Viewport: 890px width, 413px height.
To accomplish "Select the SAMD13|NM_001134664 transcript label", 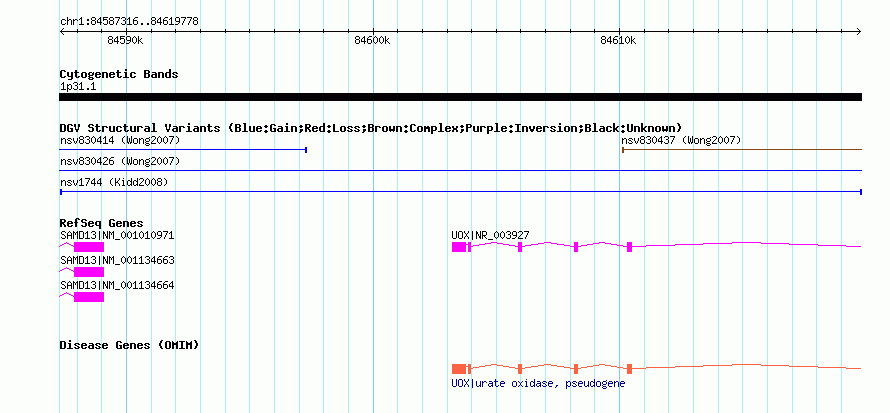I will pyautogui.click(x=117, y=285).
